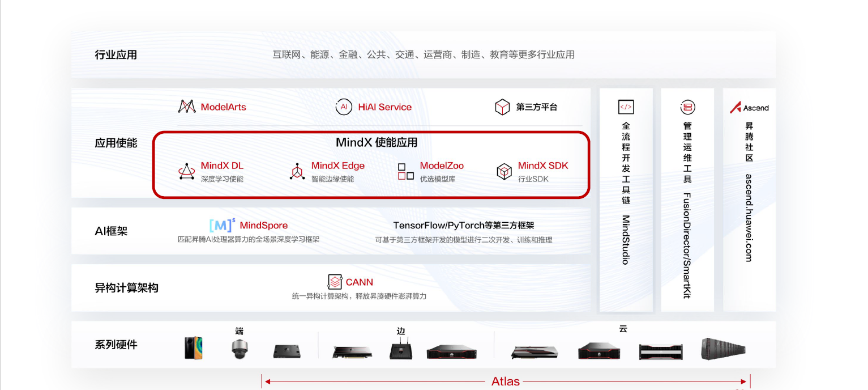Click the MindX DL title
The image size is (868, 390).
click(x=222, y=166)
